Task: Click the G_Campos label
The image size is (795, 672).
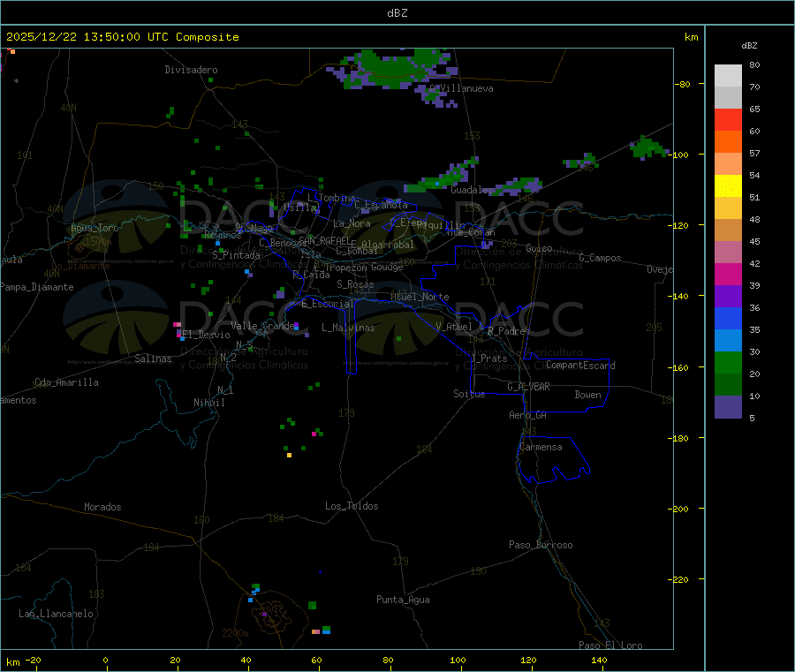Action: pos(601,258)
